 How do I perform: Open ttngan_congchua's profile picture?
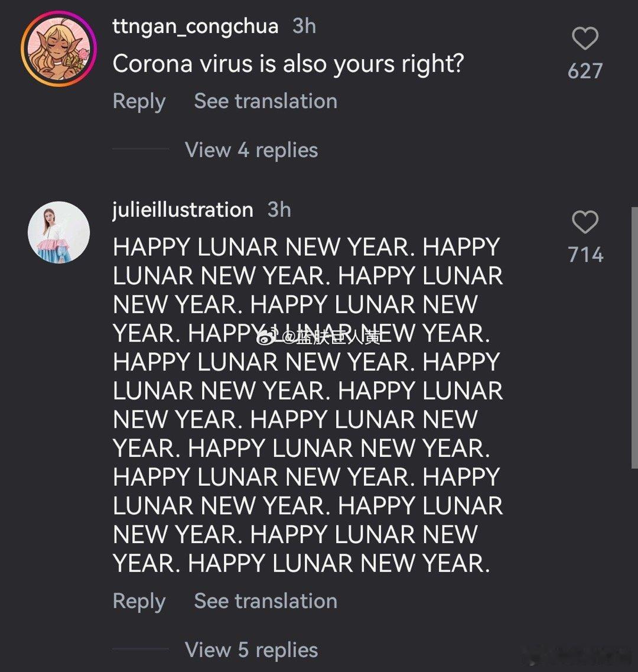click(x=58, y=49)
